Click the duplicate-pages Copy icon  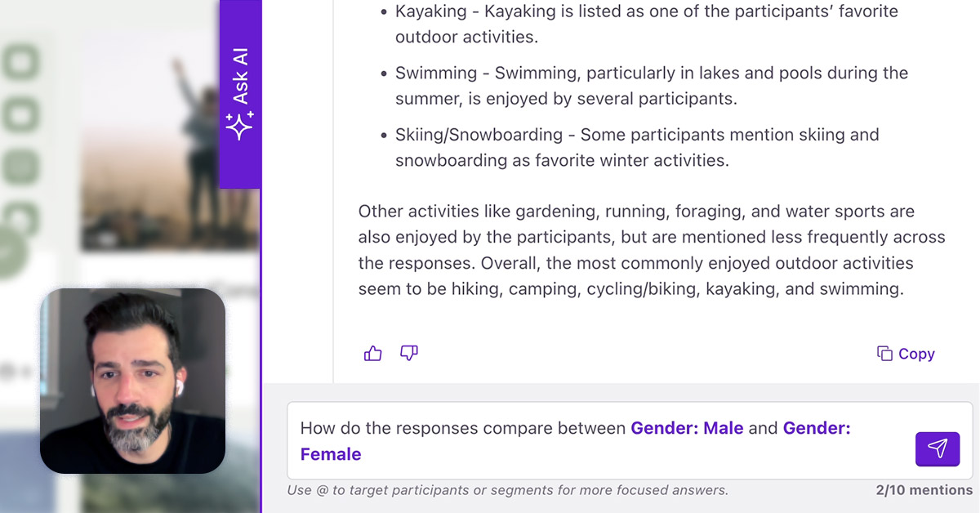point(884,353)
